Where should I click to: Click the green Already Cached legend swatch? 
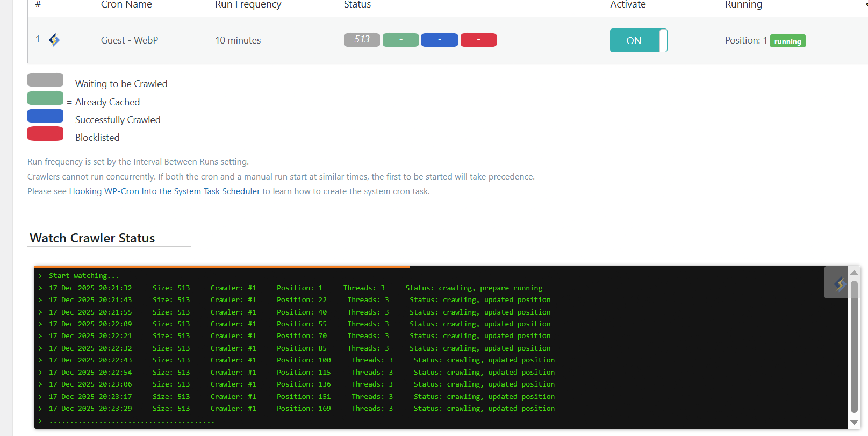[x=46, y=98]
